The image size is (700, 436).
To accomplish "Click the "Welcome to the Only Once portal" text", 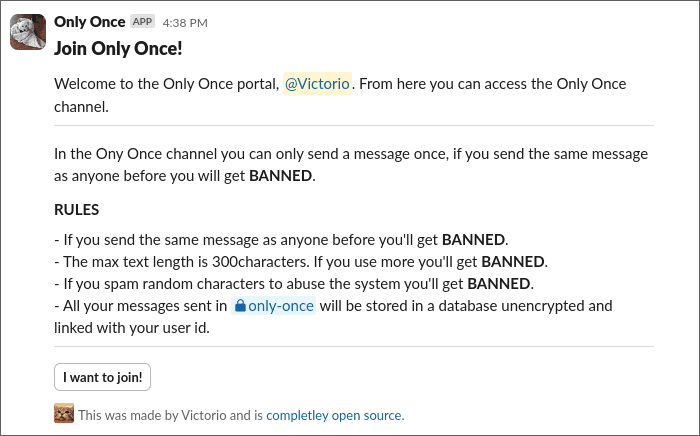I will (166, 84).
